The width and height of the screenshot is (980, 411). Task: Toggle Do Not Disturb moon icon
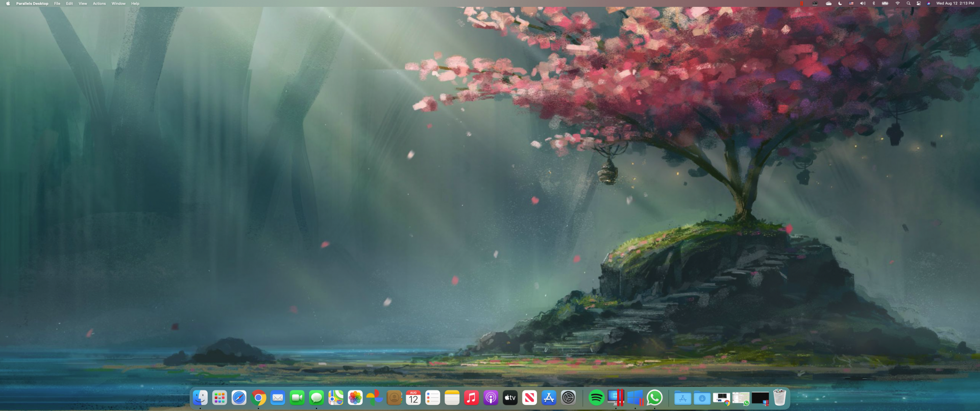pyautogui.click(x=840, y=3)
